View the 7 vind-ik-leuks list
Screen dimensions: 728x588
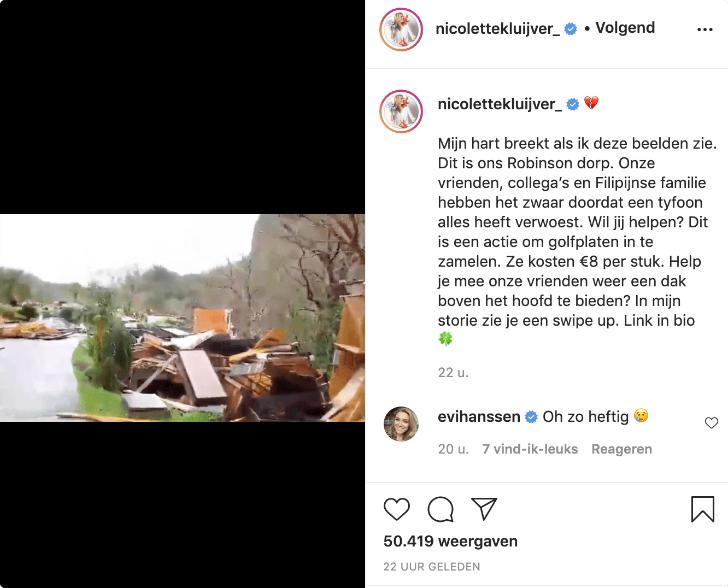tap(530, 449)
